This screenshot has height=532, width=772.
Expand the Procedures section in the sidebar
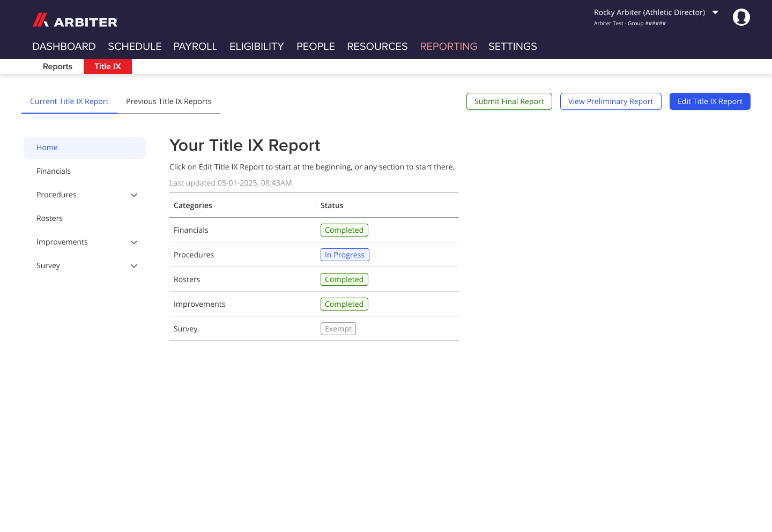[x=133, y=195]
